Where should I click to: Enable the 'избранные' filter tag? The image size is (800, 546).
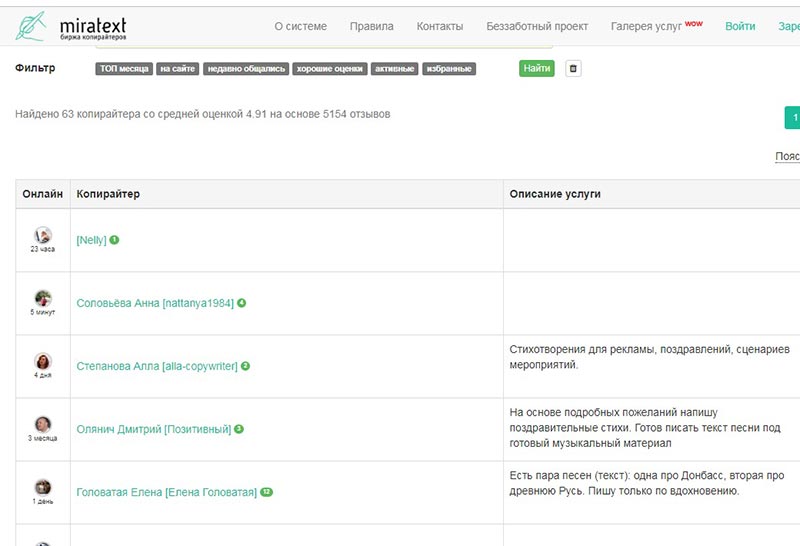(448, 69)
